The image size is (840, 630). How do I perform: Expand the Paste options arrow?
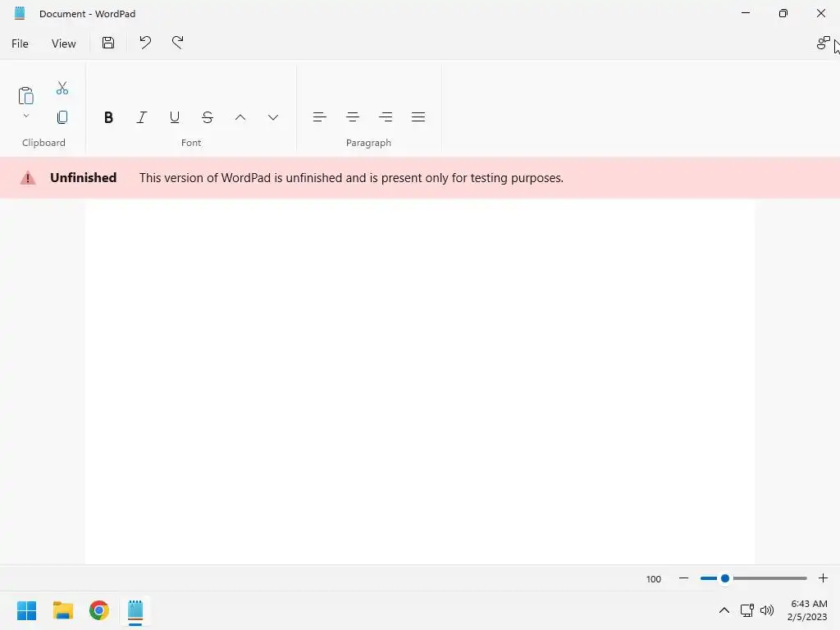point(25,116)
